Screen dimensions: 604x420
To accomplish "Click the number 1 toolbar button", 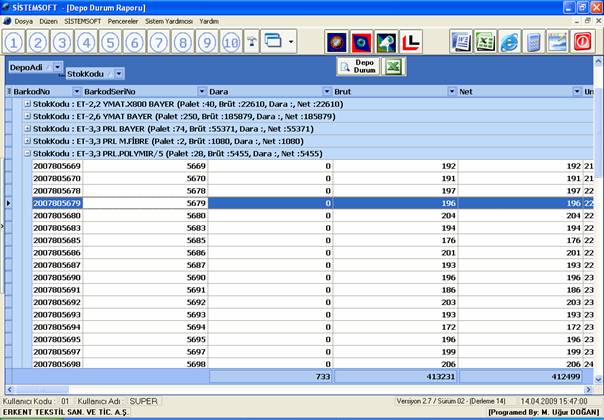I will [14, 42].
